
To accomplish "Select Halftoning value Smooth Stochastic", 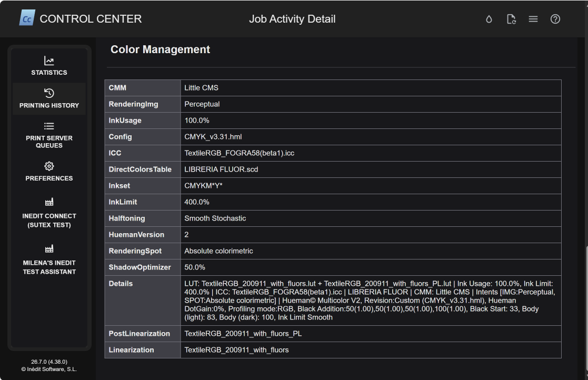I will (x=215, y=218).
